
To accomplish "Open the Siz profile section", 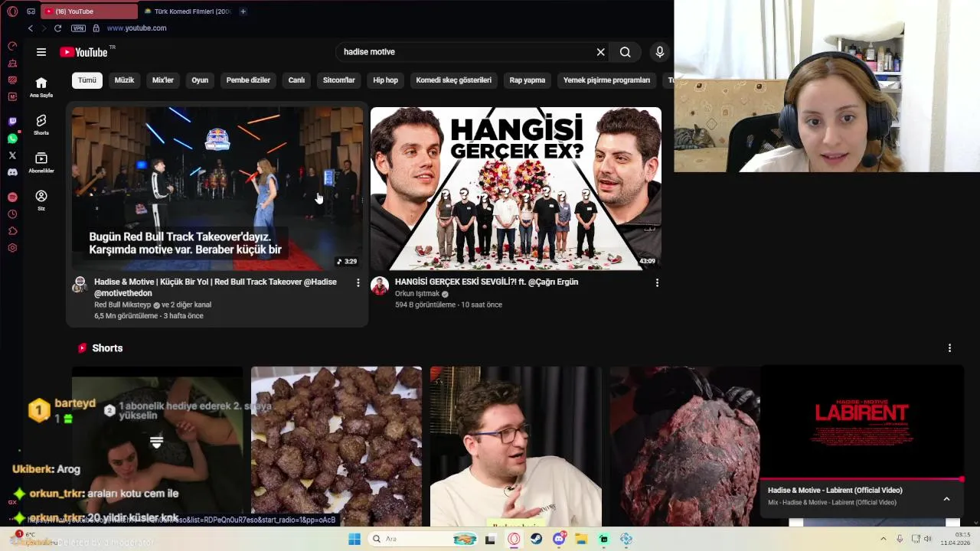I will click(x=41, y=201).
